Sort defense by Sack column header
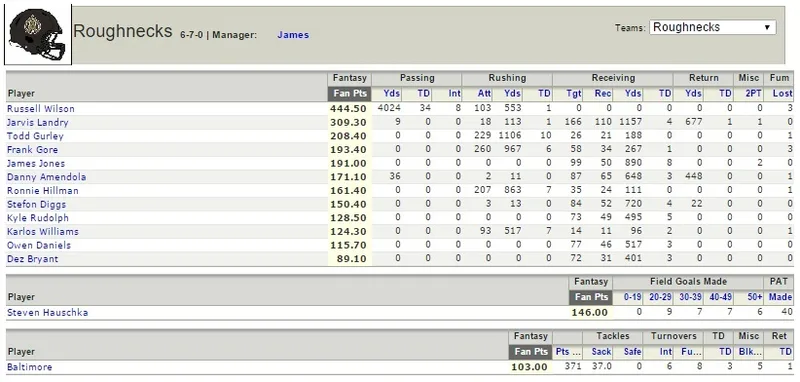This screenshot has height=382, width=800. 601,351
